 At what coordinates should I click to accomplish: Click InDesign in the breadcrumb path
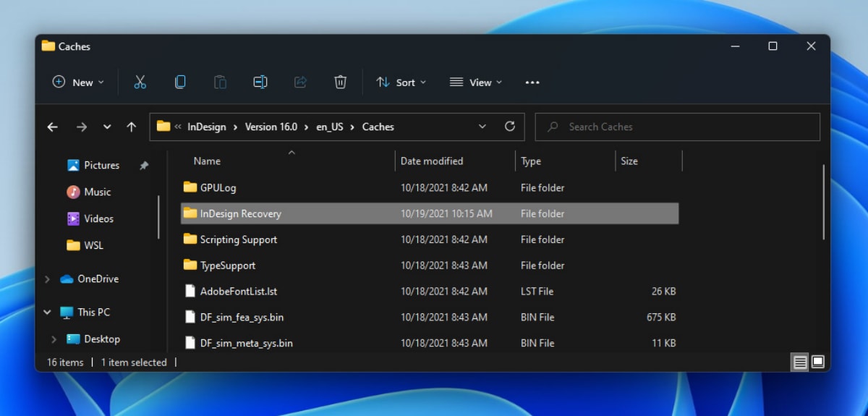pos(207,127)
